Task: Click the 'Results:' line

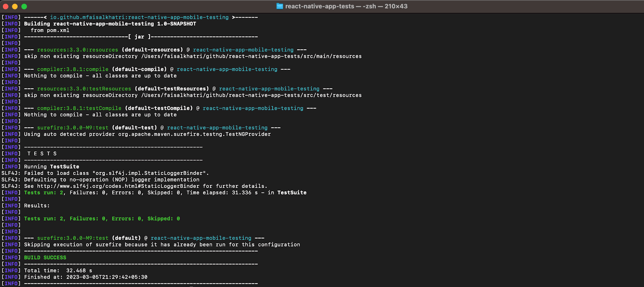Action: tap(37, 206)
